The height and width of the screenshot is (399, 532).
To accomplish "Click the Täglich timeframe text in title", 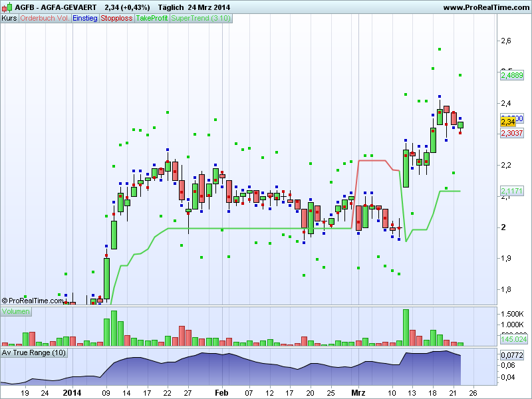I will 171,7.
